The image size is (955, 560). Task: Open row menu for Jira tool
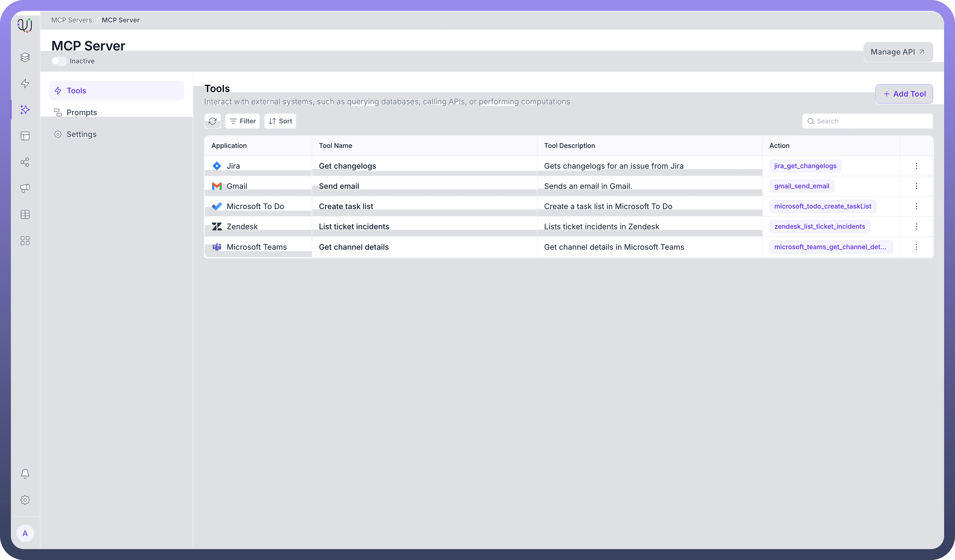click(x=916, y=166)
